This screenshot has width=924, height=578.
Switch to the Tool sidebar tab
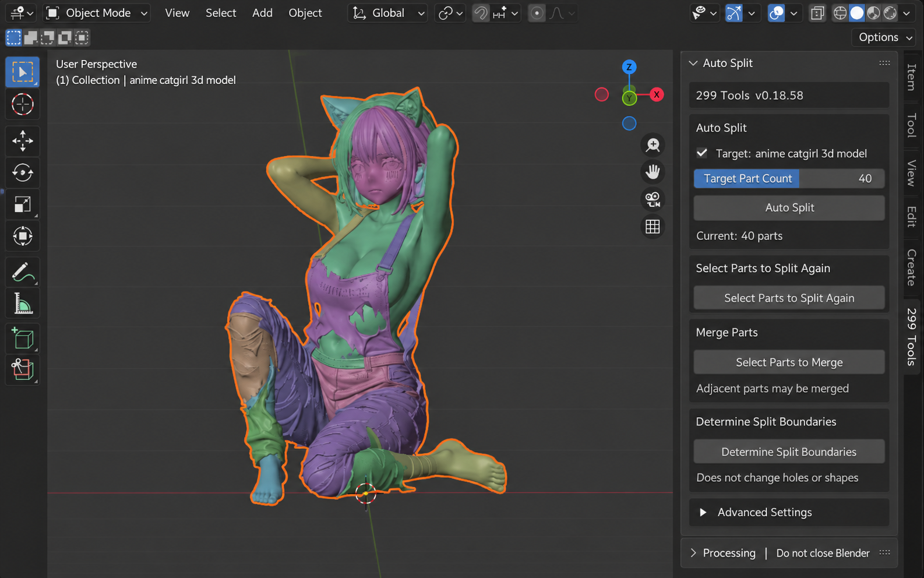pyautogui.click(x=912, y=125)
